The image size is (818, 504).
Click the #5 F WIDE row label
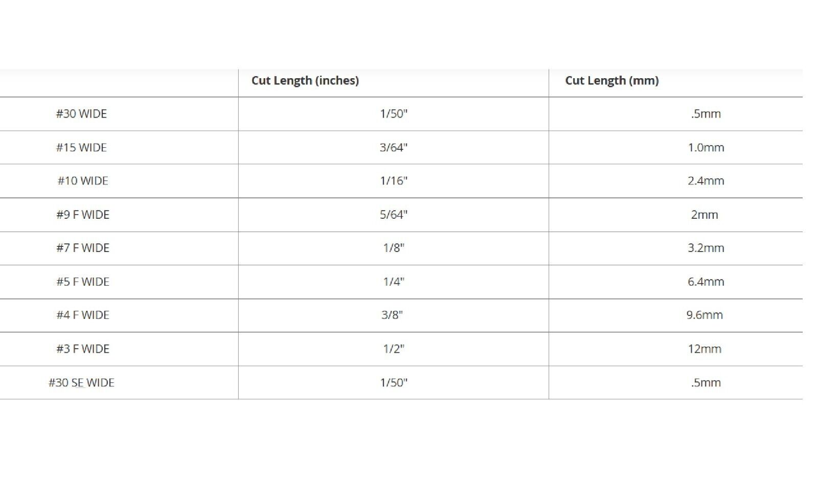[x=83, y=282]
